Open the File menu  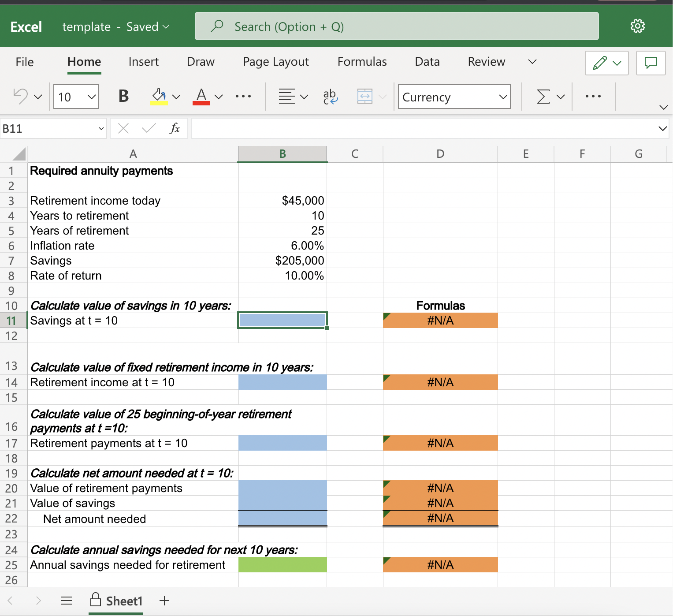click(25, 62)
